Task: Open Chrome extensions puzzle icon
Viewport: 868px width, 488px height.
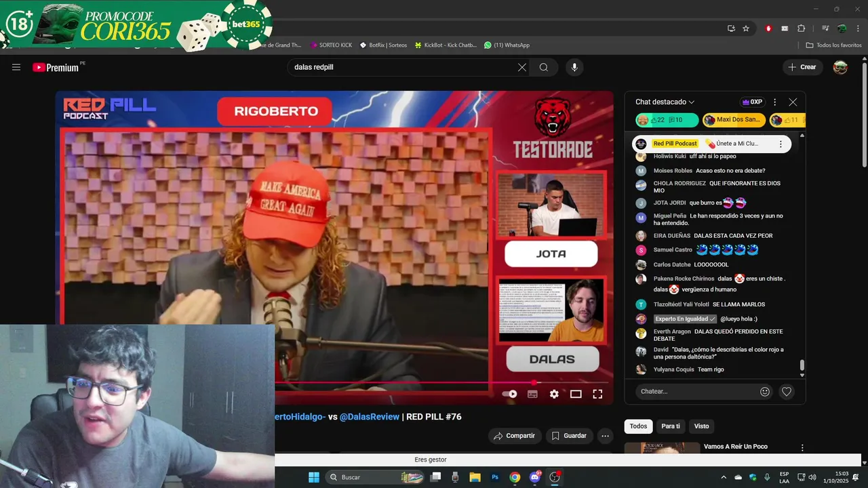Action: 801,28
